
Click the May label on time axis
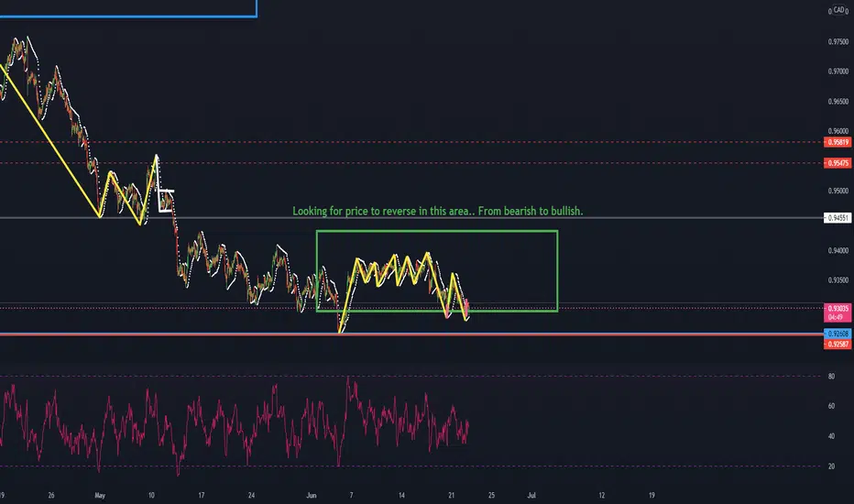(100, 495)
